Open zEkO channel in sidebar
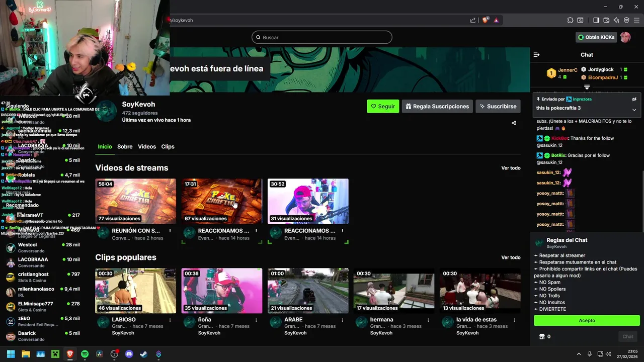Screen dimensions: 644x362 (x=43, y=321)
